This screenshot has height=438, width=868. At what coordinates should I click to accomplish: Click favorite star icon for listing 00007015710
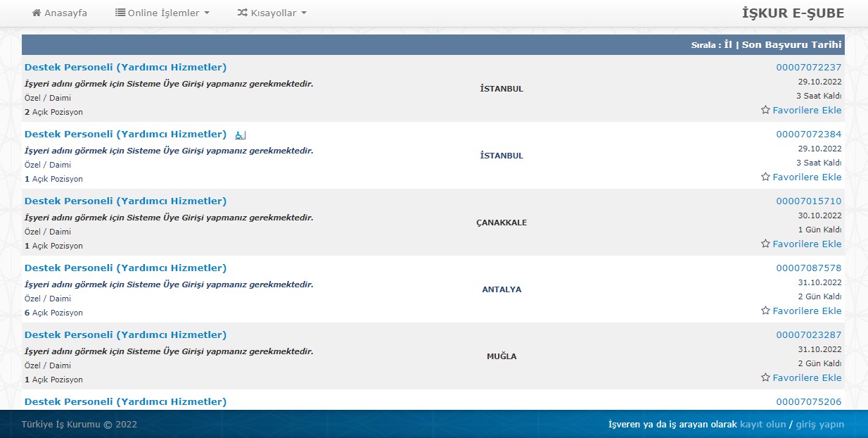(x=765, y=244)
